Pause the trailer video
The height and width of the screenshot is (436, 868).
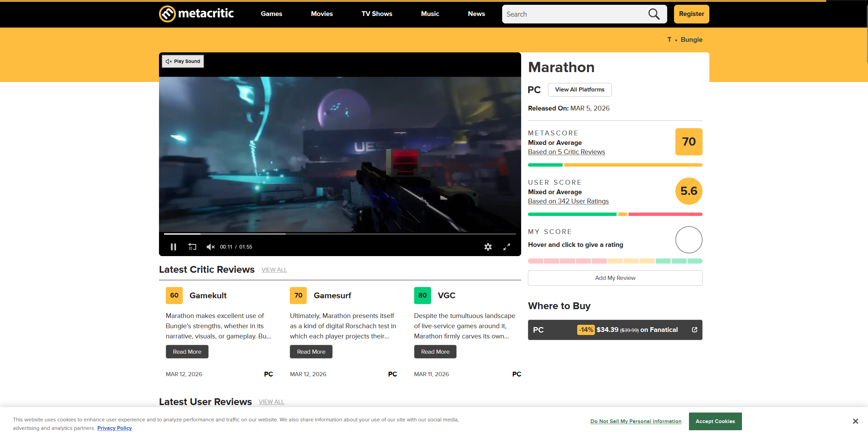coord(173,247)
